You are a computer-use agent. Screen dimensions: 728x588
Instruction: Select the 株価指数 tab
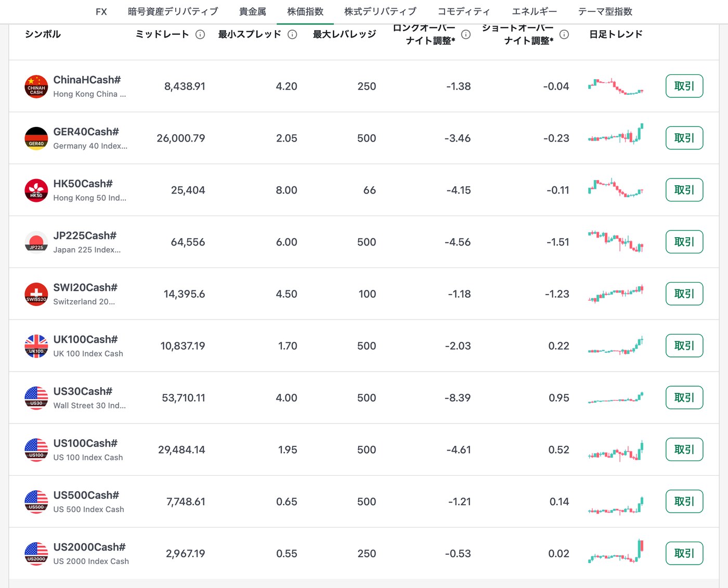[x=305, y=11]
